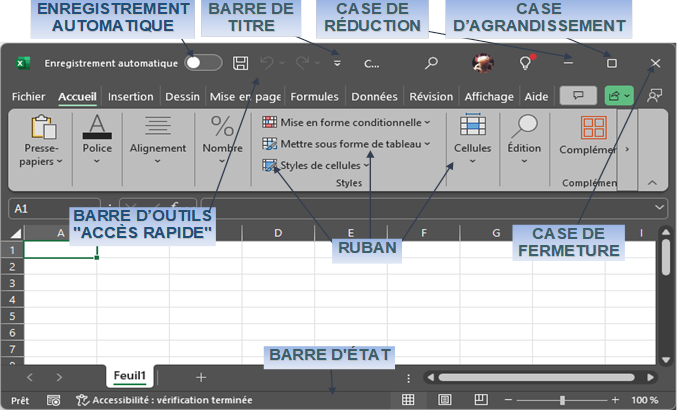The height and width of the screenshot is (412, 678).
Task: Select the Feuil1 sheet tab
Action: coord(130,376)
